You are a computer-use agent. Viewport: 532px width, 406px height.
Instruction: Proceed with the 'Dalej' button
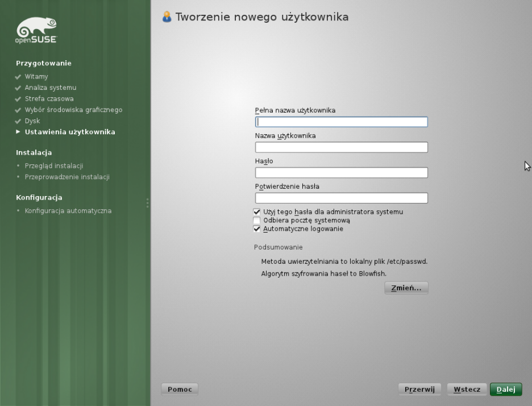(505, 389)
